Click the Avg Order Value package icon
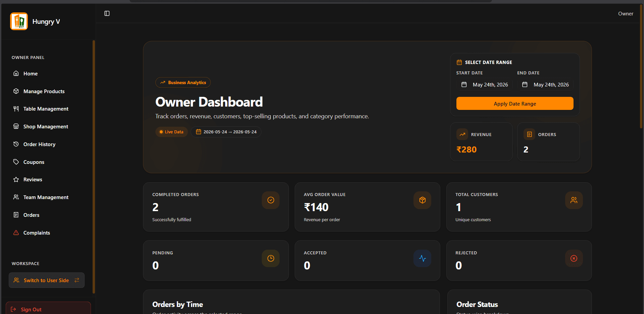The height and width of the screenshot is (314, 644). pyautogui.click(x=423, y=200)
